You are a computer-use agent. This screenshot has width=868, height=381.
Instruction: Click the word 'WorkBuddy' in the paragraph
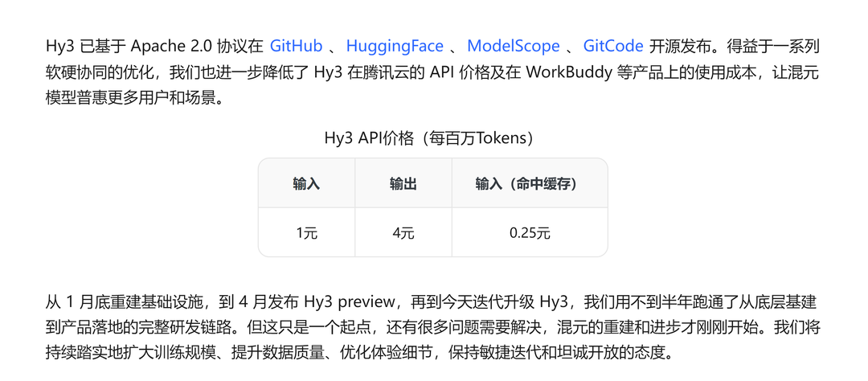568,73
